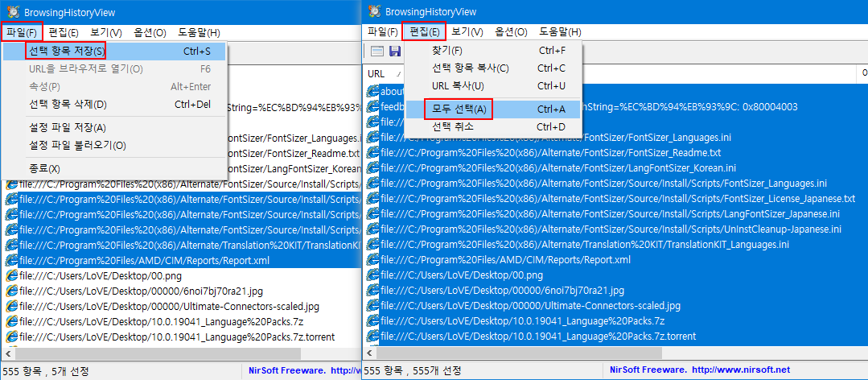Choose 선택 항목 복사(C) from Edit menu

coord(492,68)
